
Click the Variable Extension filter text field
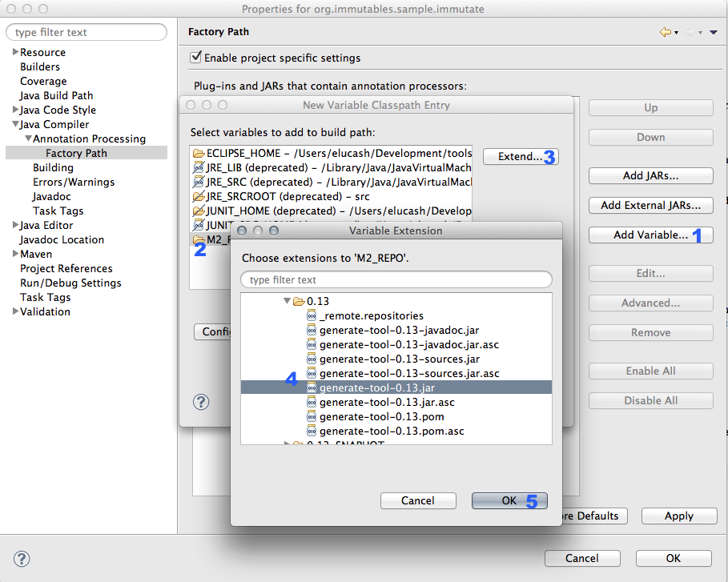[x=396, y=279]
